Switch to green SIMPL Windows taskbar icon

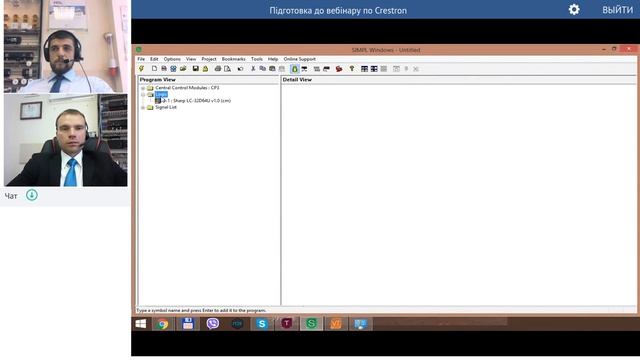click(311, 324)
